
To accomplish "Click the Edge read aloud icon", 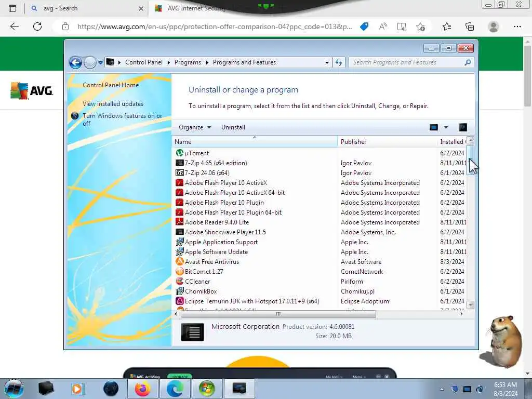I will (383, 26).
